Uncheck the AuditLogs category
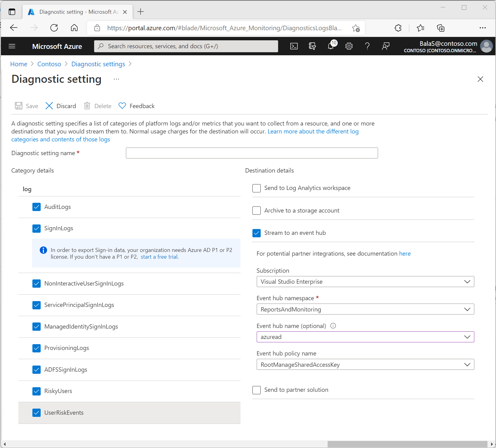This screenshot has height=448, width=496. pyautogui.click(x=36, y=207)
